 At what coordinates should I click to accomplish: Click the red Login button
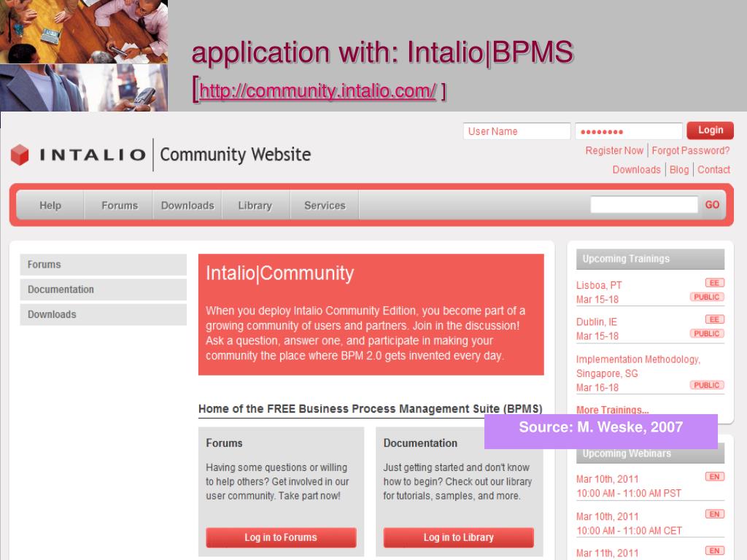point(710,131)
